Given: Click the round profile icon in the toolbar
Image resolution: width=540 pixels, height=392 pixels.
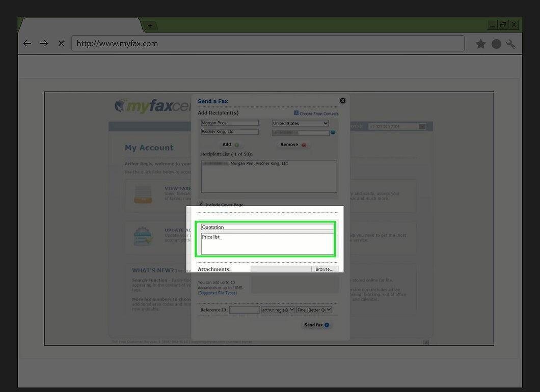Looking at the screenshot, I should 496,44.
